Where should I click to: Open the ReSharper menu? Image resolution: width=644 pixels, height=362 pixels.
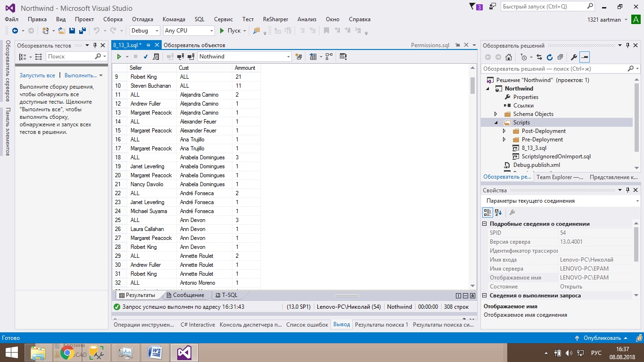click(x=275, y=19)
